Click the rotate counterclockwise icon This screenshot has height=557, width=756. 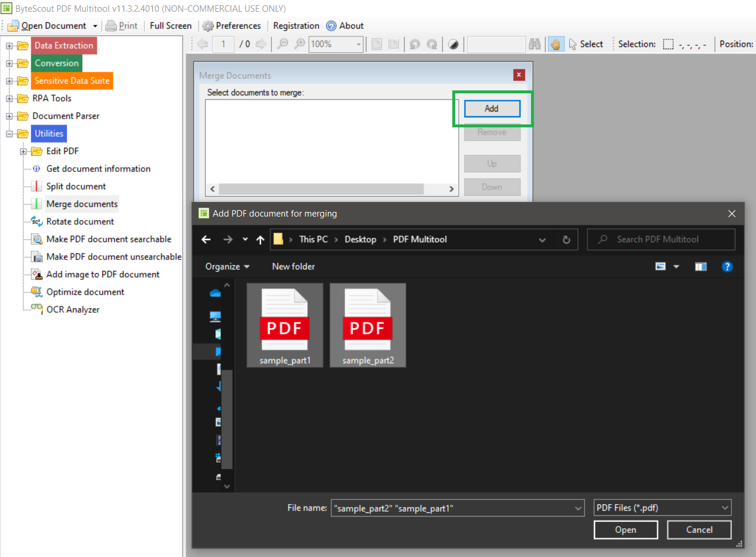[415, 44]
